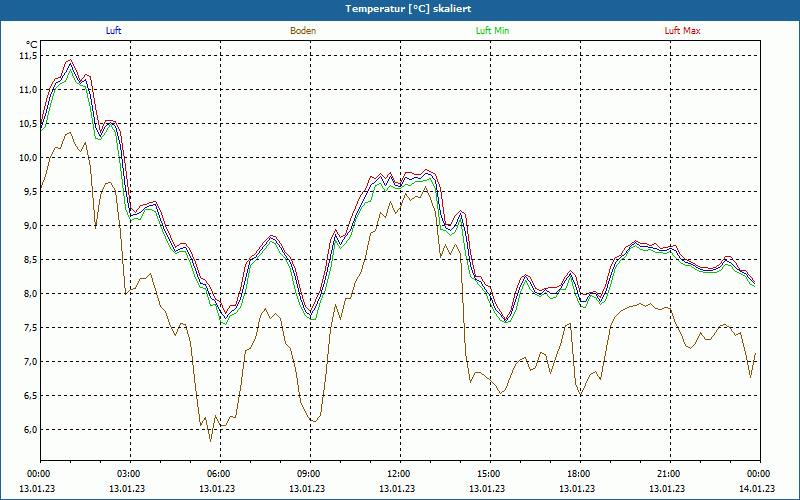The height and width of the screenshot is (500, 800).
Task: Click the chart title Temperatur [°C] skaliert
Action: (408, 9)
